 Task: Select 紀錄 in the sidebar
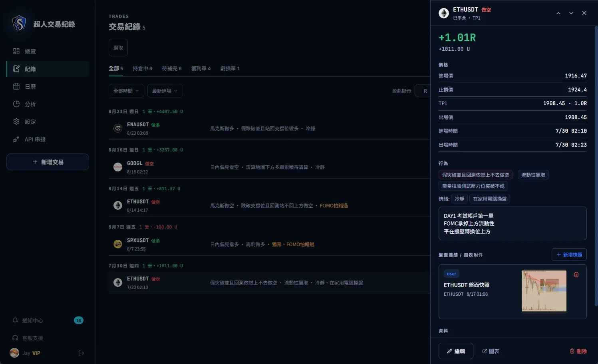[x=48, y=69]
